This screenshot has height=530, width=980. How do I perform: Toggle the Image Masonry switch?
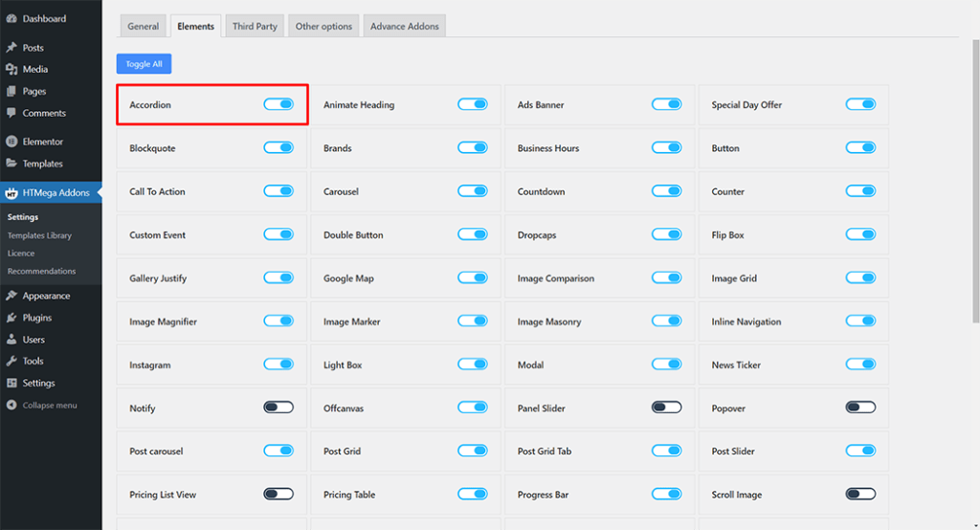pyautogui.click(x=666, y=320)
